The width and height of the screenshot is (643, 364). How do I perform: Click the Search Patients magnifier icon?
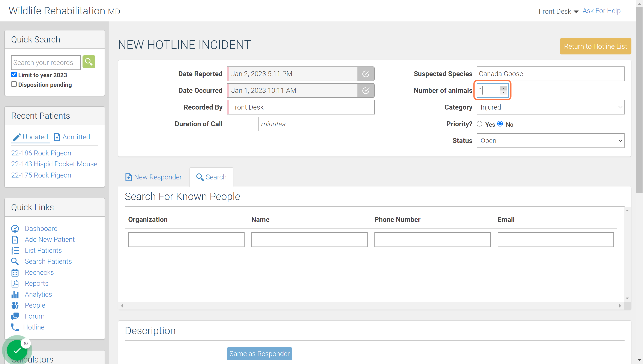[15, 262]
